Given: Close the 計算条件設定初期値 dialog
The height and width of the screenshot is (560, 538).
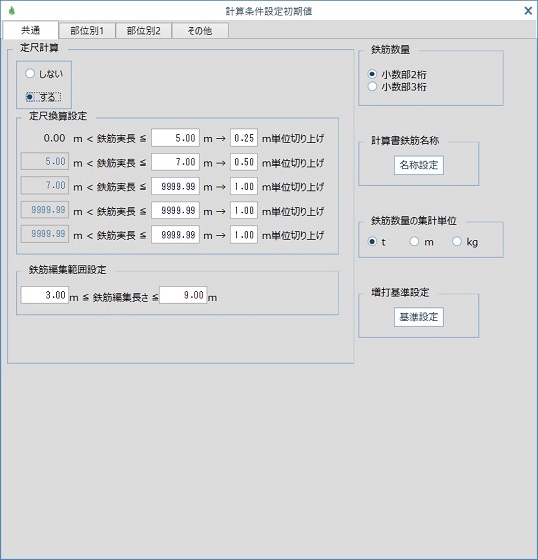Looking at the screenshot, I should point(528,11).
